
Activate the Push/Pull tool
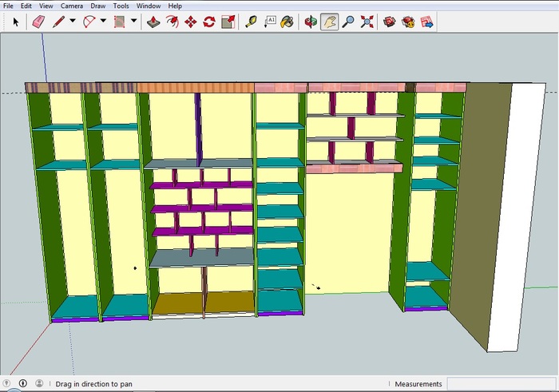click(x=154, y=22)
